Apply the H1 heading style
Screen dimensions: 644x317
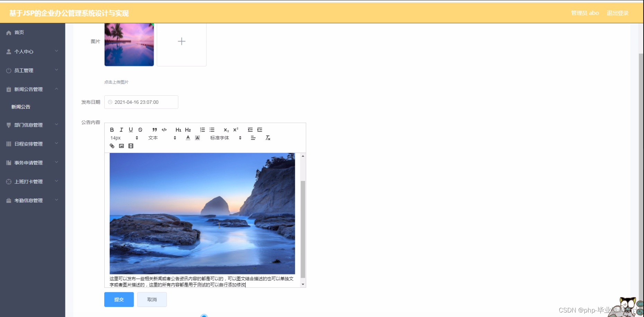coord(178,130)
